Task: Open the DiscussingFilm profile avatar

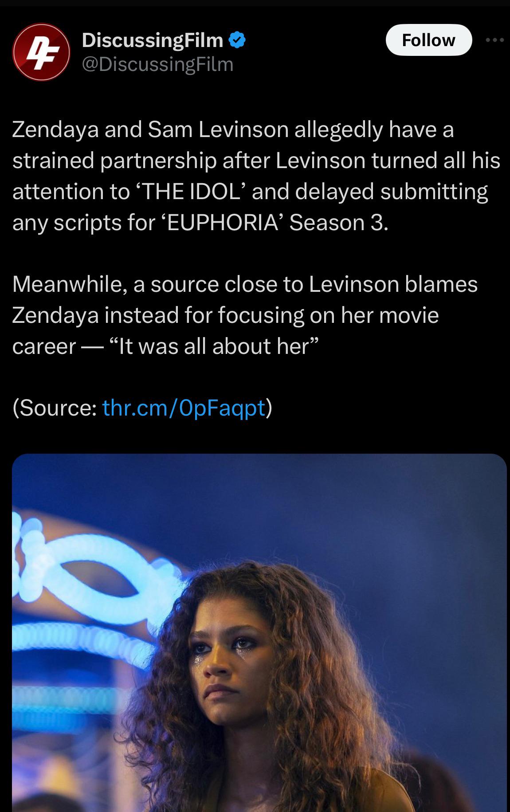Action: pyautogui.click(x=41, y=52)
